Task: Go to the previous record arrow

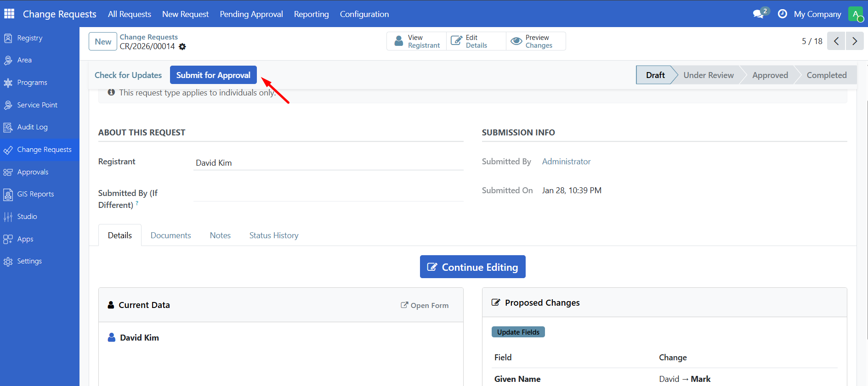Action: pos(836,41)
